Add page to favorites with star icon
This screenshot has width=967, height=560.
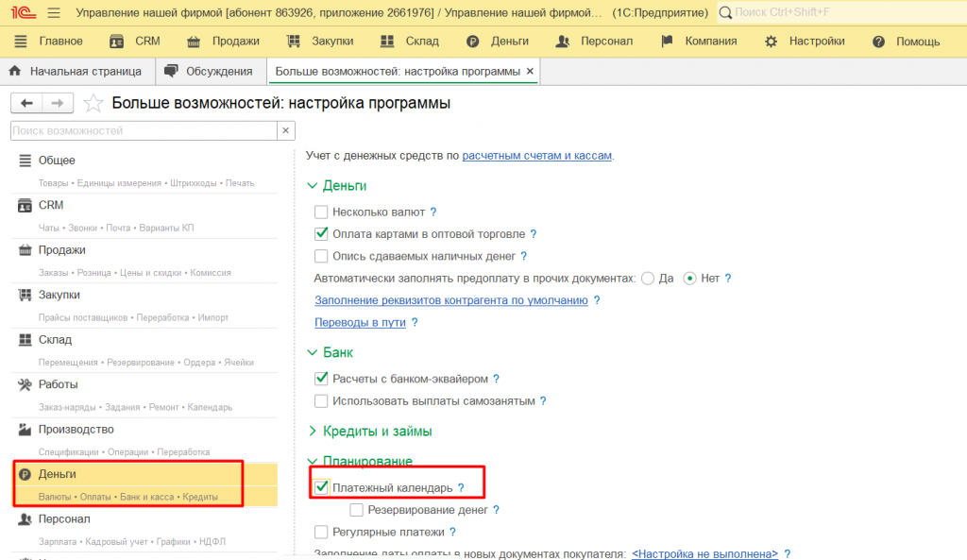93,103
